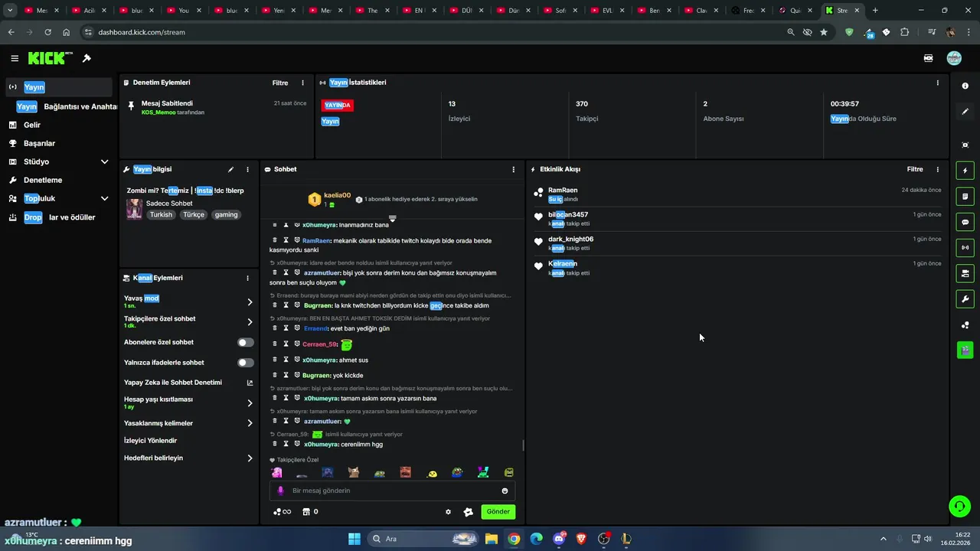
Task: Open Denetim Eylemleri three-dot menu
Action: click(302, 83)
